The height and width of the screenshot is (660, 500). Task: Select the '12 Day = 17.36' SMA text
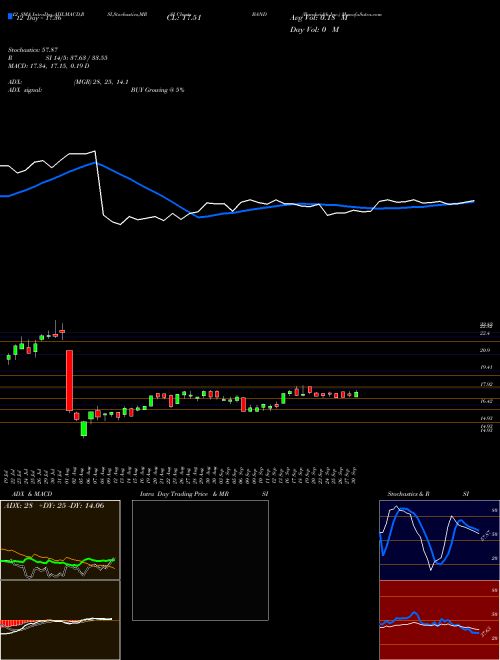[x=37, y=18]
